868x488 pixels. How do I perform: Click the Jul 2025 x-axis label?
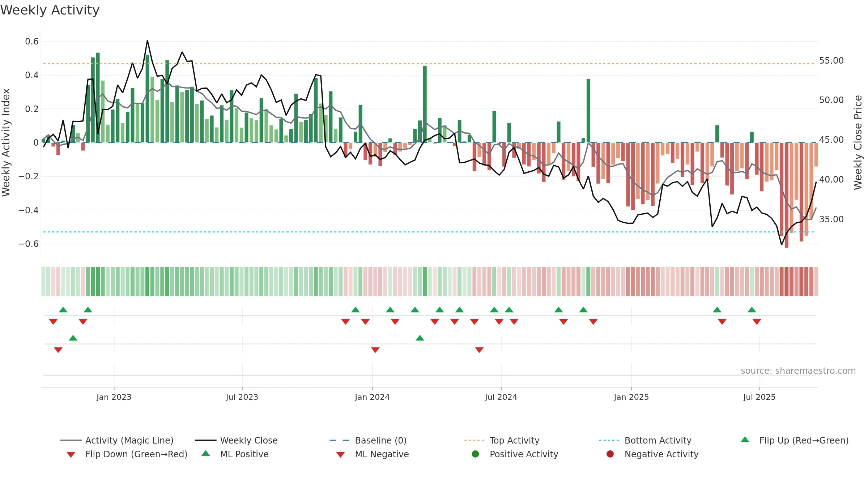759,397
